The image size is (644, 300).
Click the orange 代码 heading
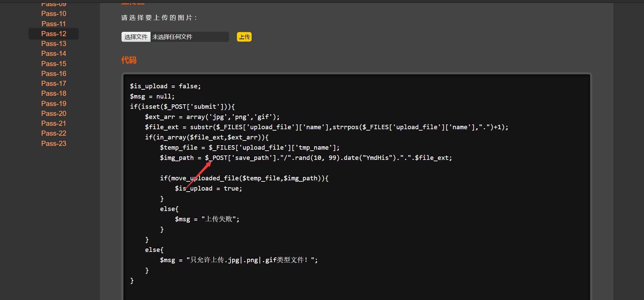point(129,60)
